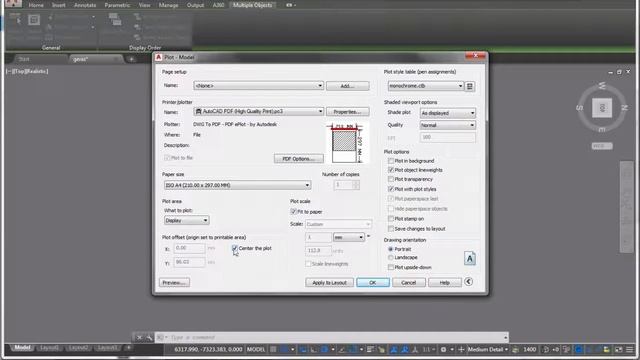Image resolution: width=640 pixels, height=360 pixels.
Task: Uncheck Center the plot
Action: pos(235,248)
